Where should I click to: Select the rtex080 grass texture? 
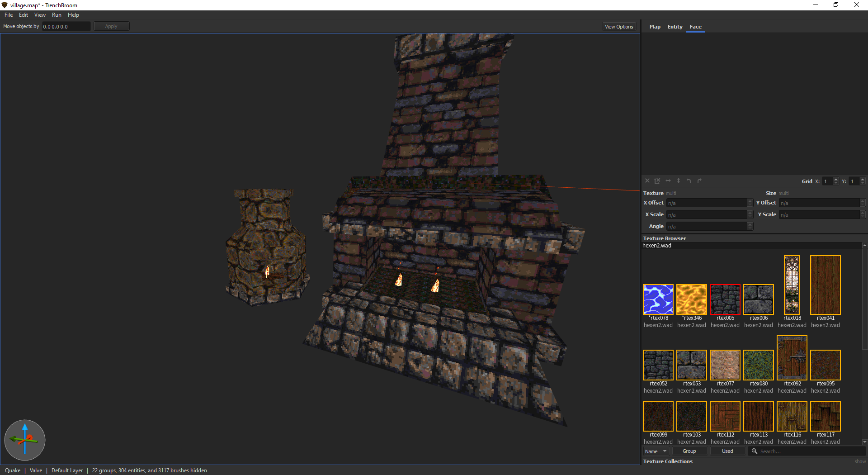click(759, 365)
